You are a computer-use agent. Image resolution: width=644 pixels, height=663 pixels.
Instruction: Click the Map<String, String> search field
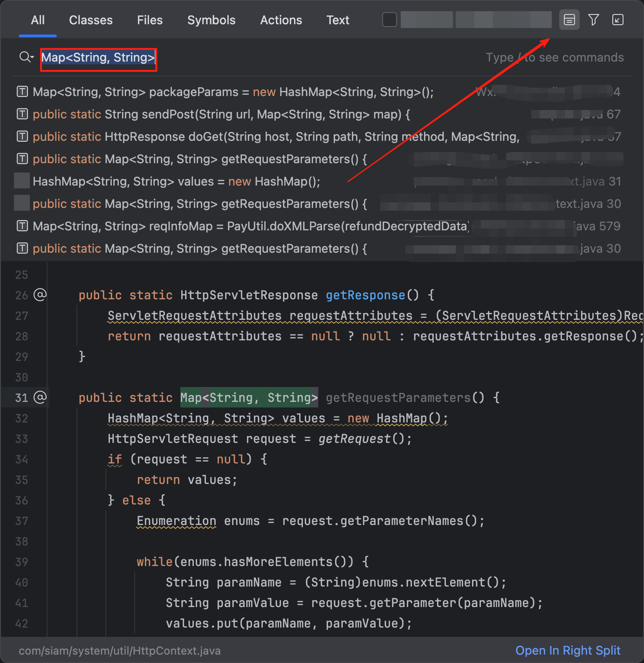point(98,58)
